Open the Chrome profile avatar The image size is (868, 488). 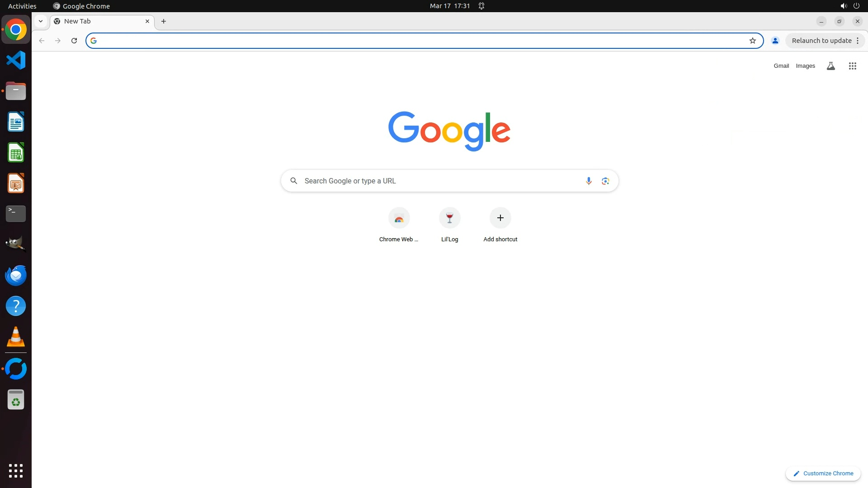point(775,41)
